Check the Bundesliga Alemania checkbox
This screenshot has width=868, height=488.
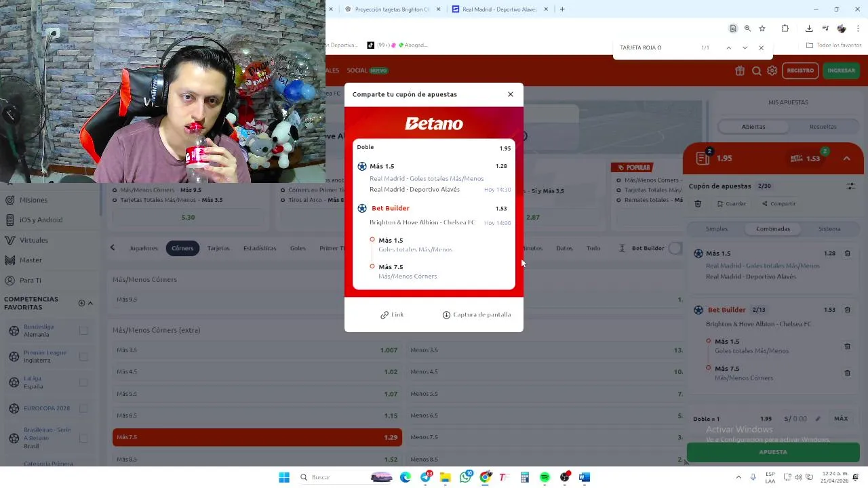(83, 331)
